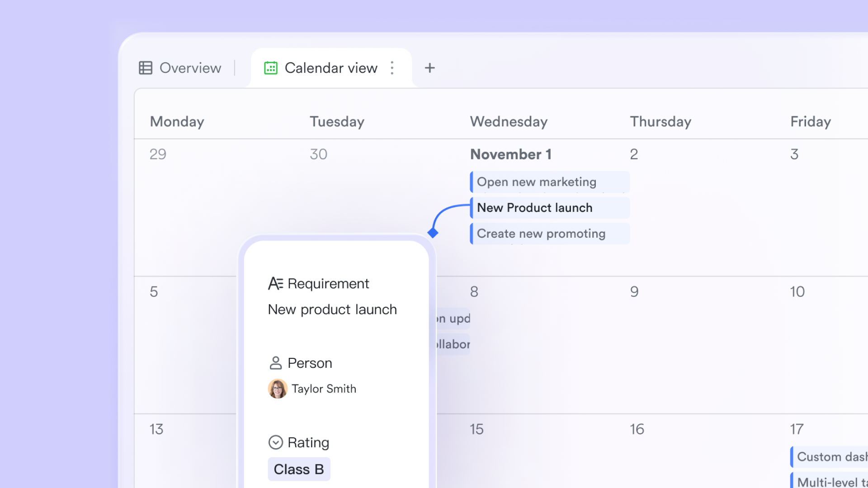Select day 30 on the calendar

coord(318,155)
